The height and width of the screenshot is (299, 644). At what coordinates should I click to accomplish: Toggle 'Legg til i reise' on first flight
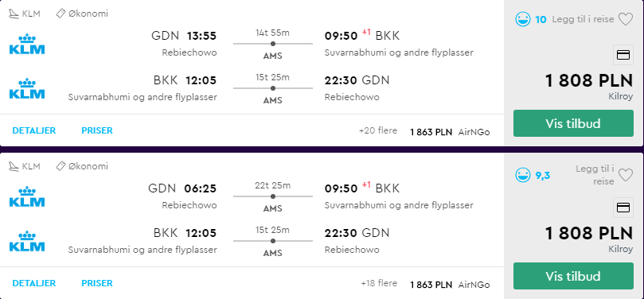pyautogui.click(x=583, y=19)
